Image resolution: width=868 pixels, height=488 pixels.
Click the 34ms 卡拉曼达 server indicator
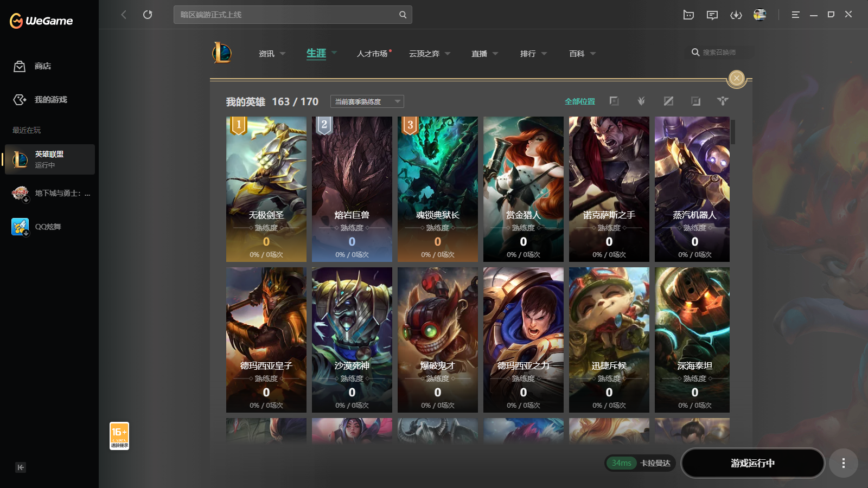[640, 463]
